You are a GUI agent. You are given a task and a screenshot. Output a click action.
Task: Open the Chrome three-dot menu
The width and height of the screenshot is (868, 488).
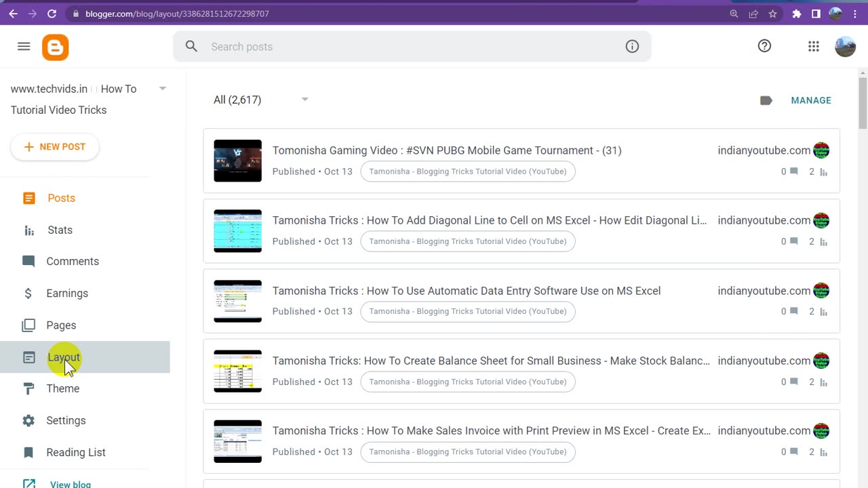pyautogui.click(x=854, y=14)
